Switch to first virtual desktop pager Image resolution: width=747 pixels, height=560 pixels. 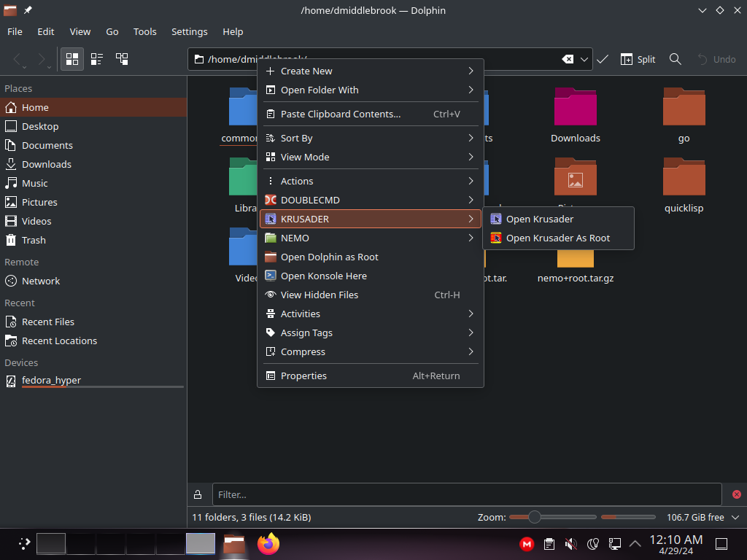[x=51, y=543]
